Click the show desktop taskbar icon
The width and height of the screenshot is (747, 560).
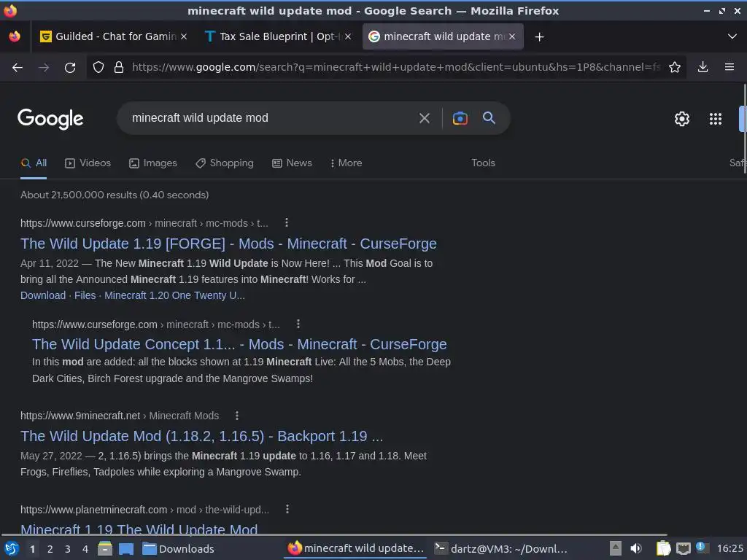[125, 549]
